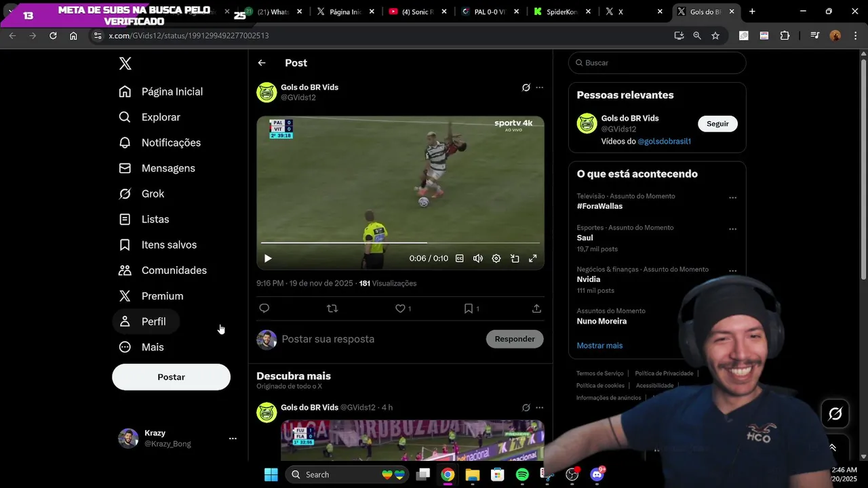
Task: Open more options on second post
Action: click(x=540, y=407)
